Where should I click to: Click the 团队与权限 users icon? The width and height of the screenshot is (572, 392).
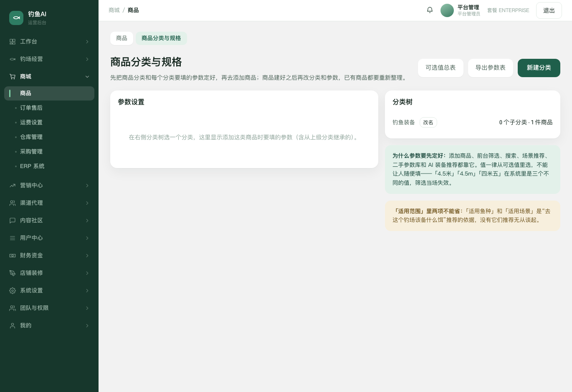pos(13,308)
